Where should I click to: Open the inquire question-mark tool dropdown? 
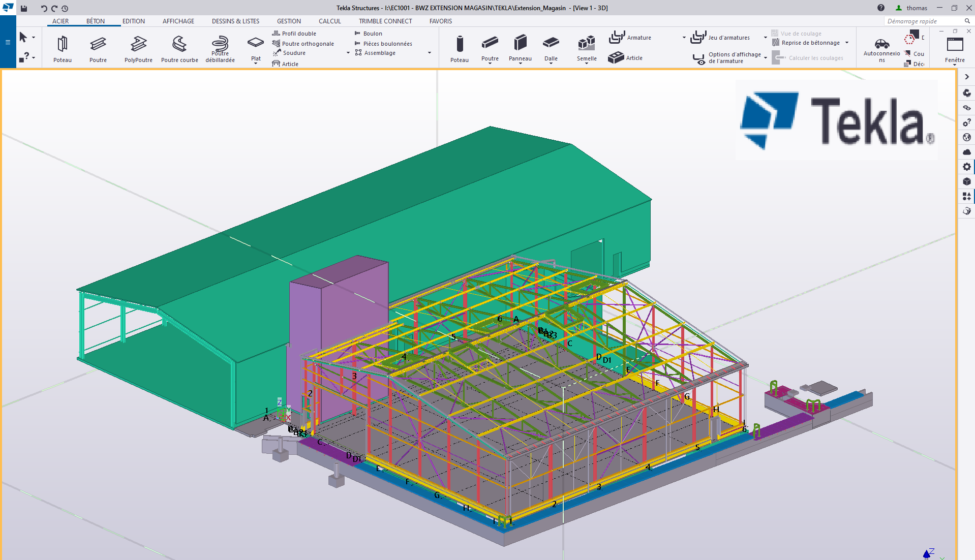[34, 57]
